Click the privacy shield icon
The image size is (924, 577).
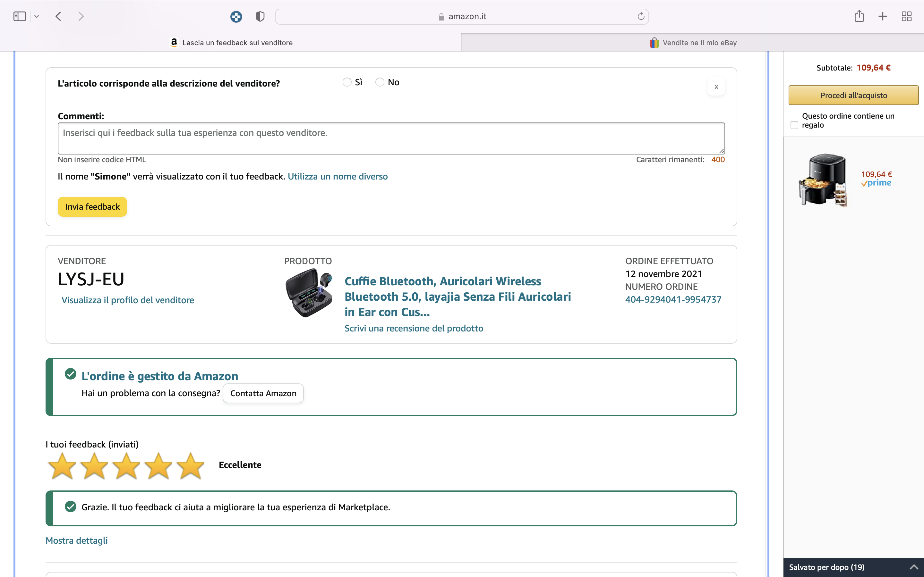pyautogui.click(x=260, y=16)
